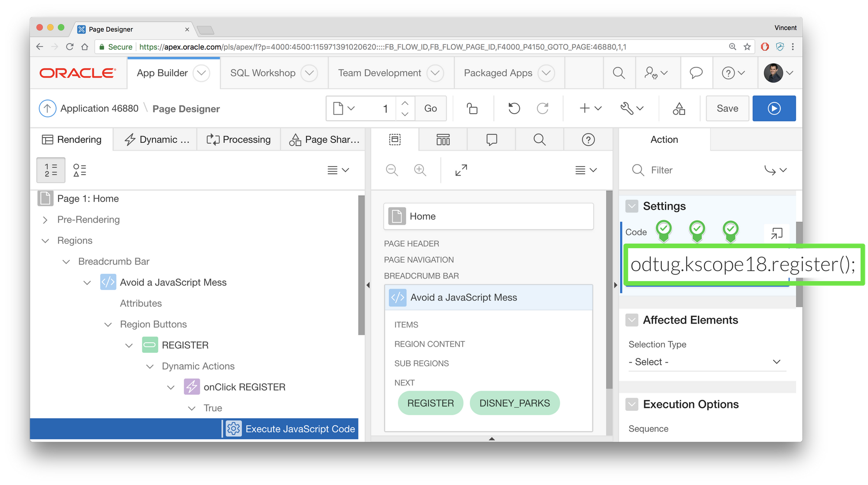Toggle the Affected Elements section collapse box
Viewport: 868px width, 485px height.
(632, 320)
